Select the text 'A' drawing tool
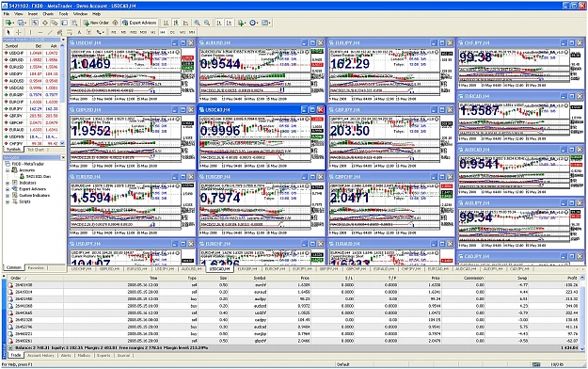Image resolution: width=588 pixels, height=369 pixels. click(79, 32)
